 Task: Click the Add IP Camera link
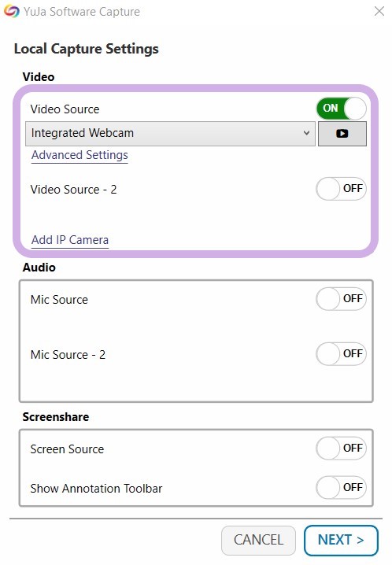click(70, 240)
